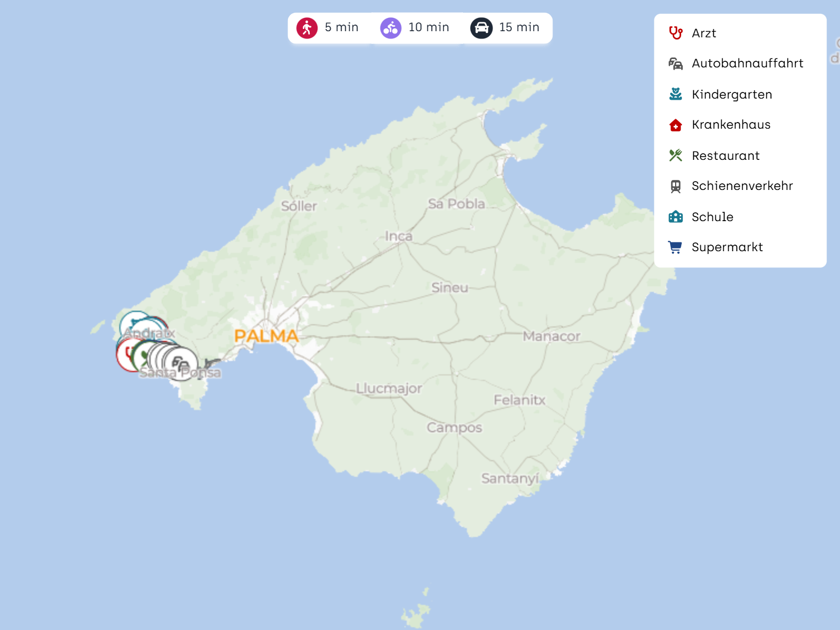Click the Manacor label on the map
840x630 pixels.
point(551,336)
